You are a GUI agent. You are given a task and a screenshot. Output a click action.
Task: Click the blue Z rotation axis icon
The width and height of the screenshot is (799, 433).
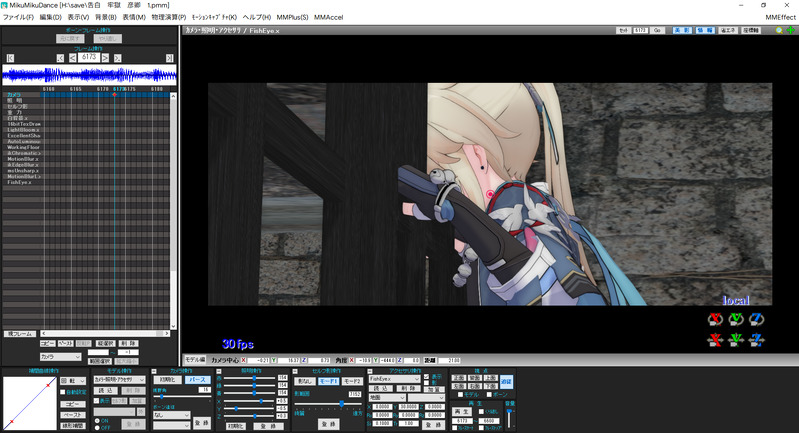756,319
